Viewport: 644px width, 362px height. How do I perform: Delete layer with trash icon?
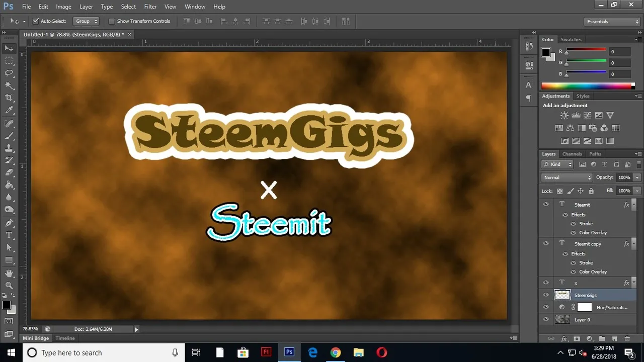pyautogui.click(x=627, y=339)
